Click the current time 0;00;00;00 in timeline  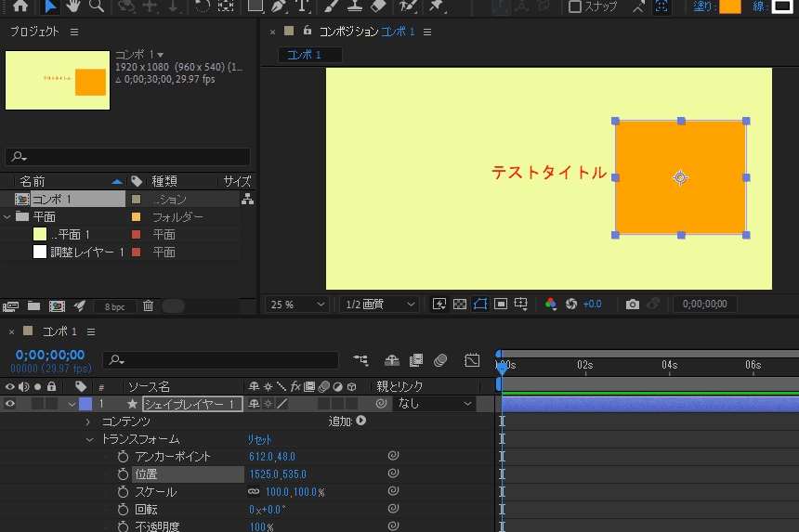50,355
